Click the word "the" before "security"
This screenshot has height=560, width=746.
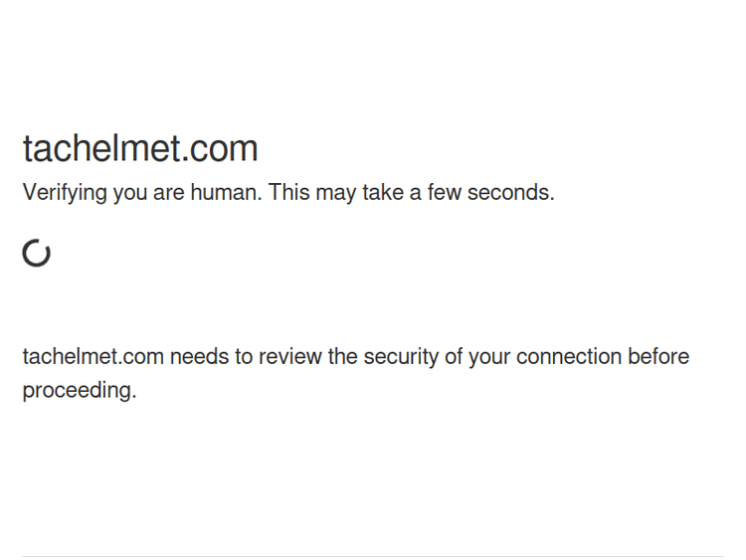point(342,357)
